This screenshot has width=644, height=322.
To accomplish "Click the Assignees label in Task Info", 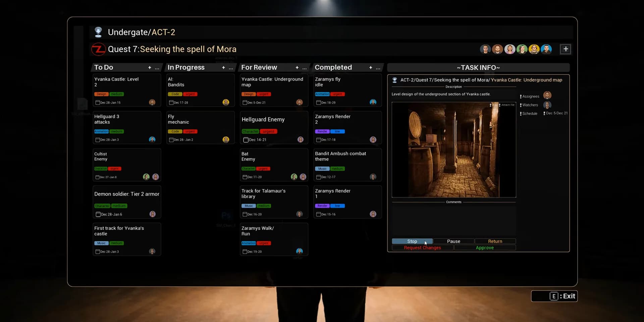I will [x=531, y=96].
